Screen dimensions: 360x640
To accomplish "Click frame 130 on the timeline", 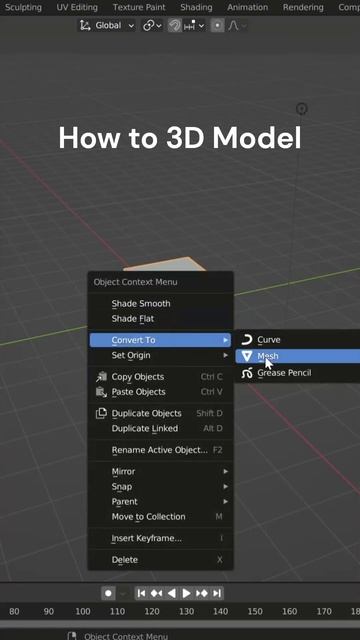I will [x=187, y=611].
